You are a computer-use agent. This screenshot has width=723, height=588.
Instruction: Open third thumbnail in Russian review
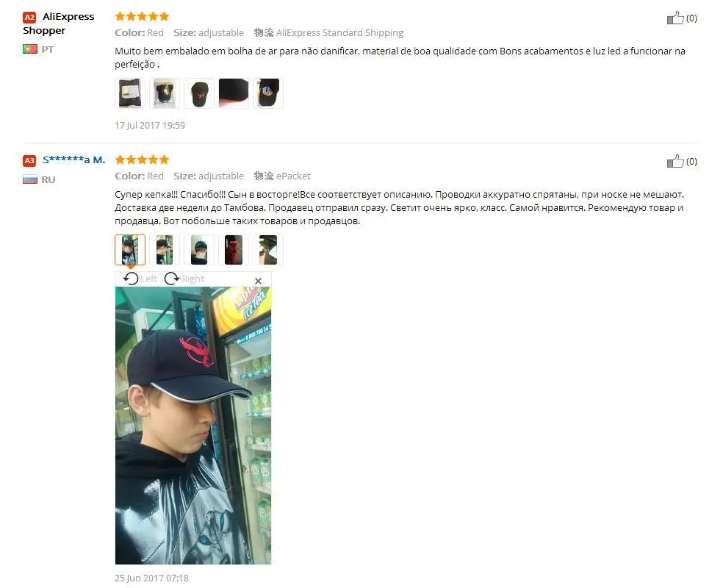199,249
